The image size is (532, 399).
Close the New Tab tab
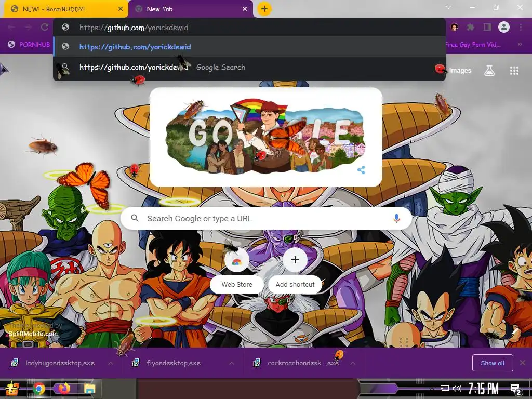(245, 9)
